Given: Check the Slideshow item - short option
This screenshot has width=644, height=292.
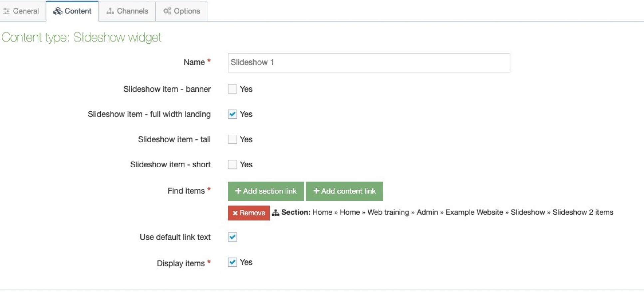Looking at the screenshot, I should 232,165.
